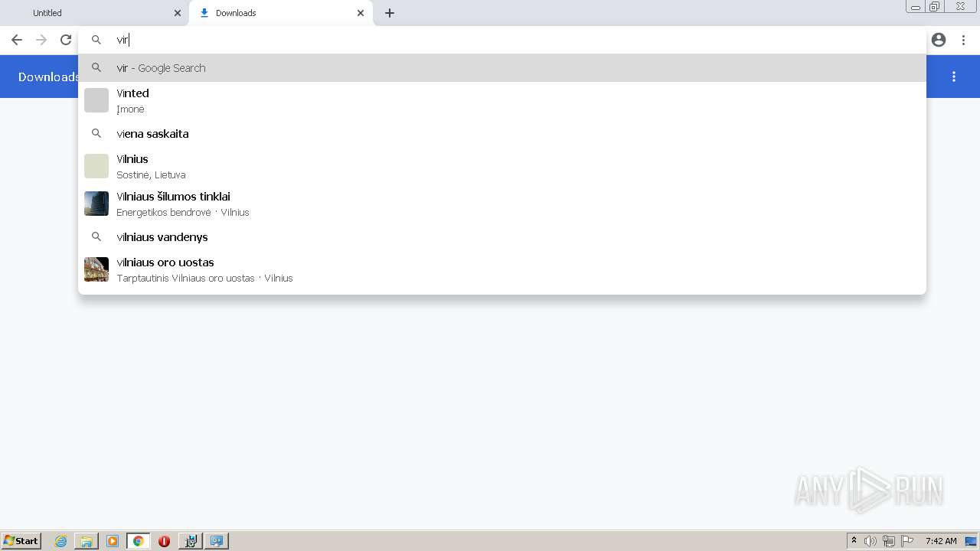
Task: Close the Downloads tab
Action: click(361, 13)
